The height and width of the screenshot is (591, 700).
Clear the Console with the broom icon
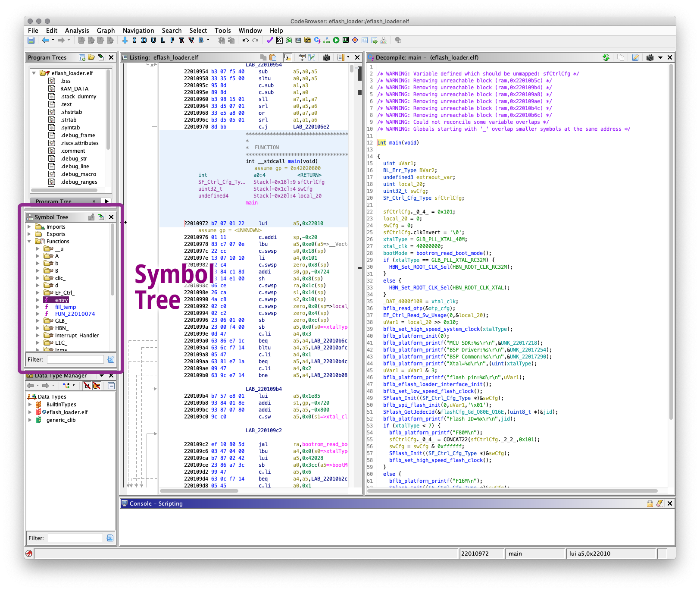(659, 503)
